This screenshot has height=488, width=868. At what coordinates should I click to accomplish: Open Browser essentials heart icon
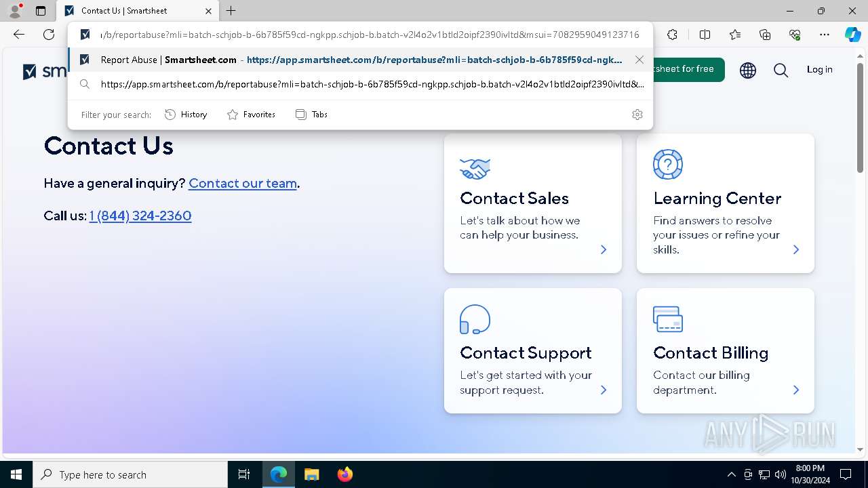click(795, 35)
